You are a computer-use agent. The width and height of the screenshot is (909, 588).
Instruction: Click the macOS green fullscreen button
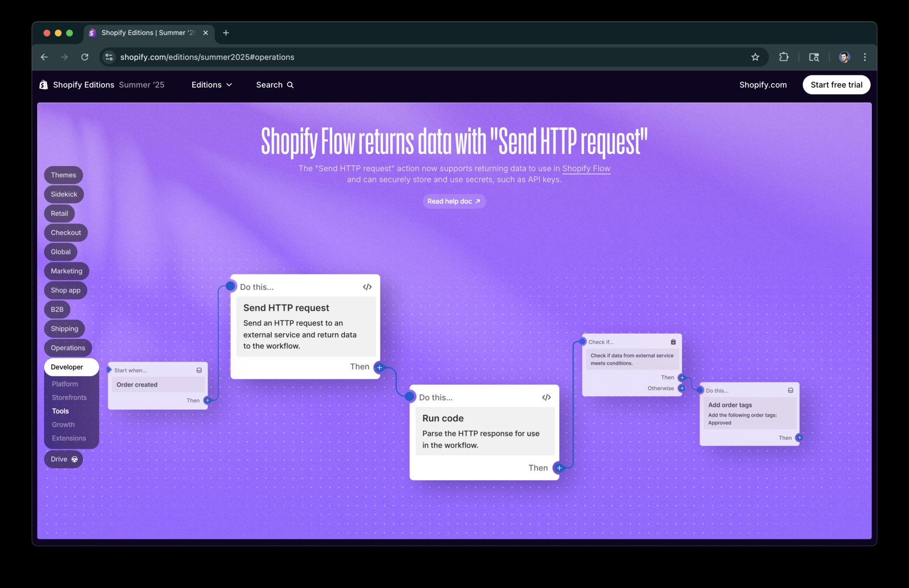pyautogui.click(x=70, y=33)
